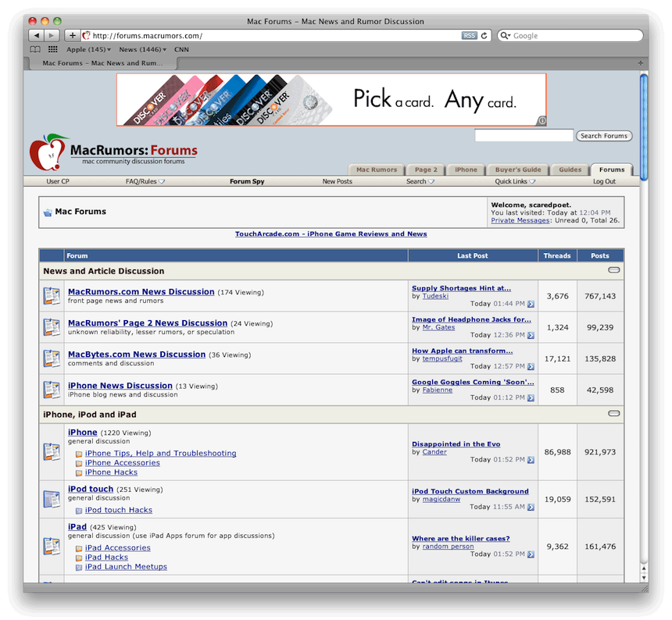Open iPhone Tips, Help and Troubleshooting subforum
This screenshot has width=672, height=620.
(x=160, y=453)
